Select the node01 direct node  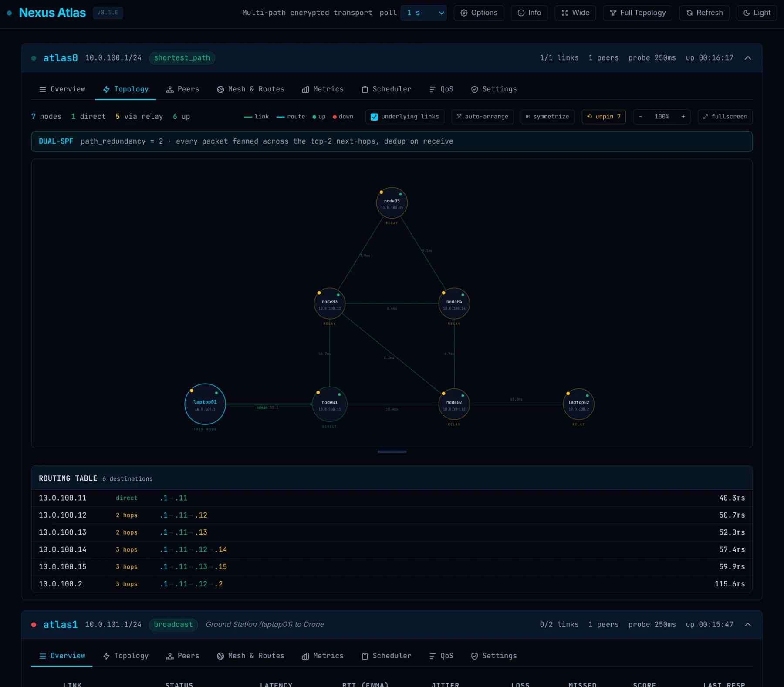(x=330, y=404)
